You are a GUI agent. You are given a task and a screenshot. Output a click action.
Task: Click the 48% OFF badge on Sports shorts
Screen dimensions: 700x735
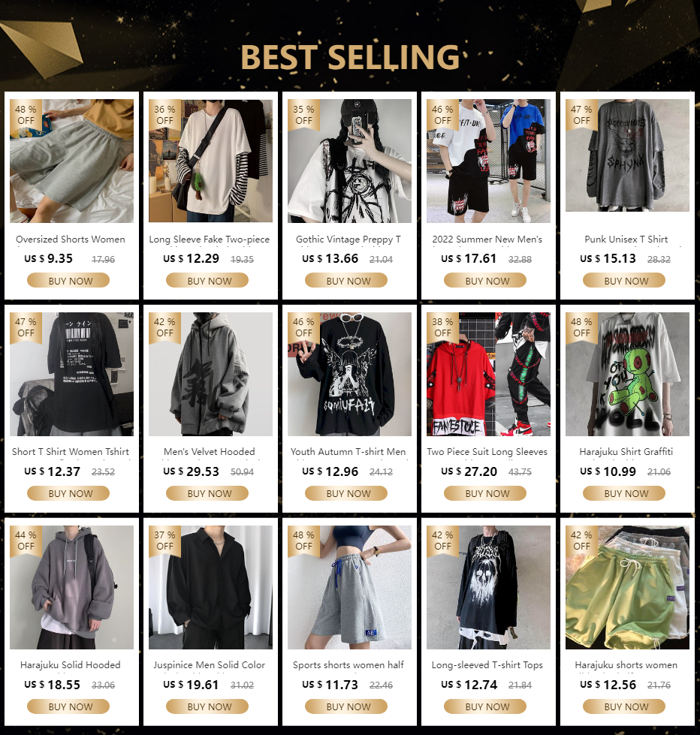pos(303,541)
